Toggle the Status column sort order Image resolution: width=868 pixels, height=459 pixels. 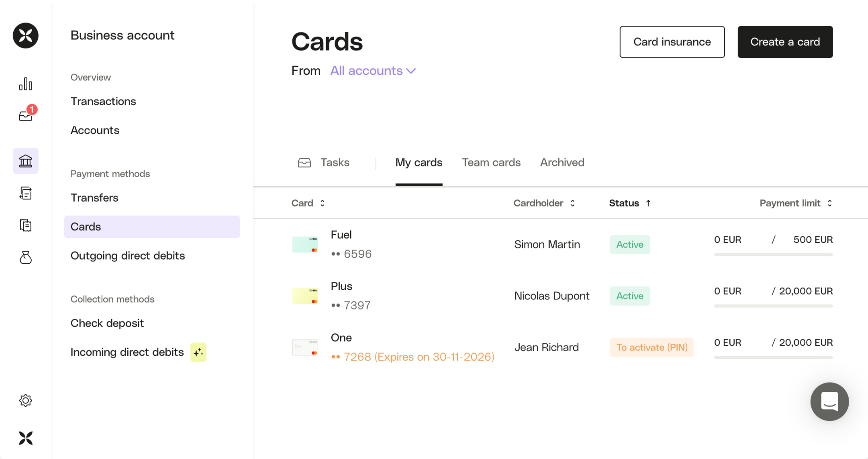tap(629, 203)
